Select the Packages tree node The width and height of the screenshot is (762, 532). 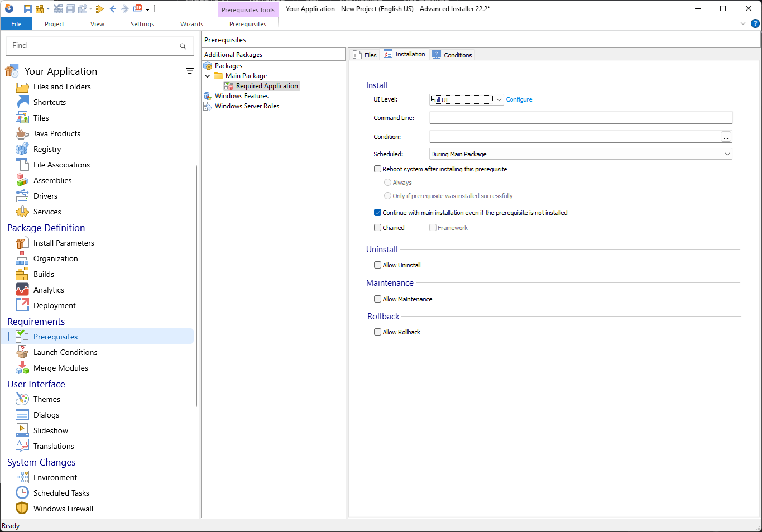228,66
